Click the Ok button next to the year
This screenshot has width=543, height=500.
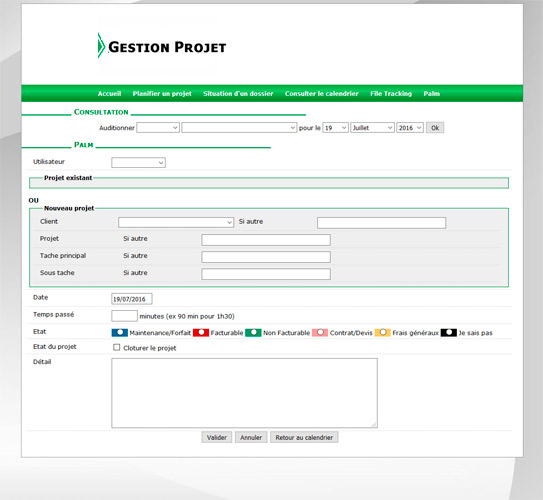tap(435, 128)
